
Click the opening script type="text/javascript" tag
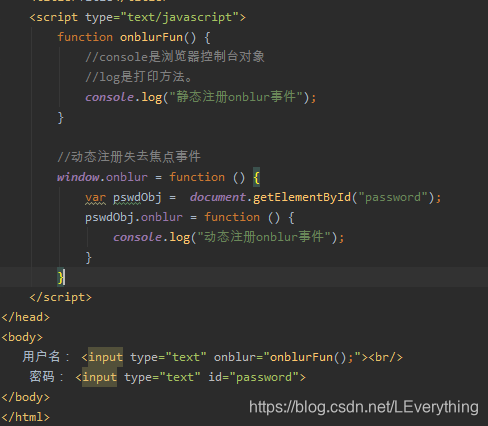point(137,17)
